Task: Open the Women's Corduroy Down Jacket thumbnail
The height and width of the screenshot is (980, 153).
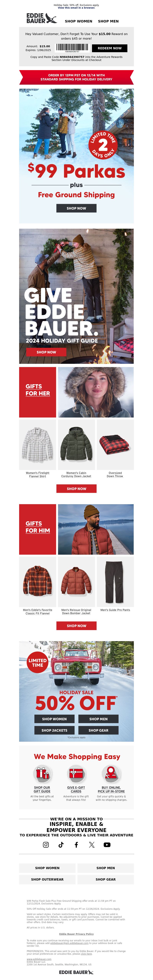Action: pos(76,444)
